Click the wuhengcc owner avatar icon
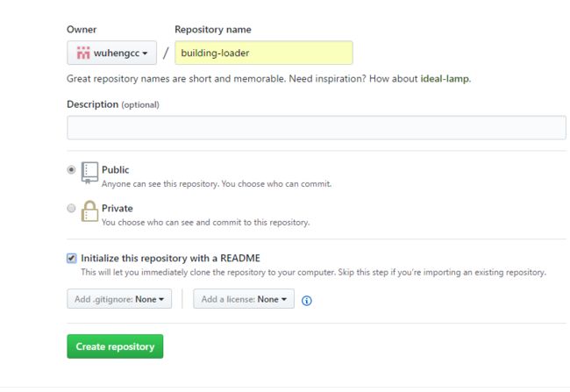Image resolution: width=570 pixels, height=392 pixels. [83, 53]
